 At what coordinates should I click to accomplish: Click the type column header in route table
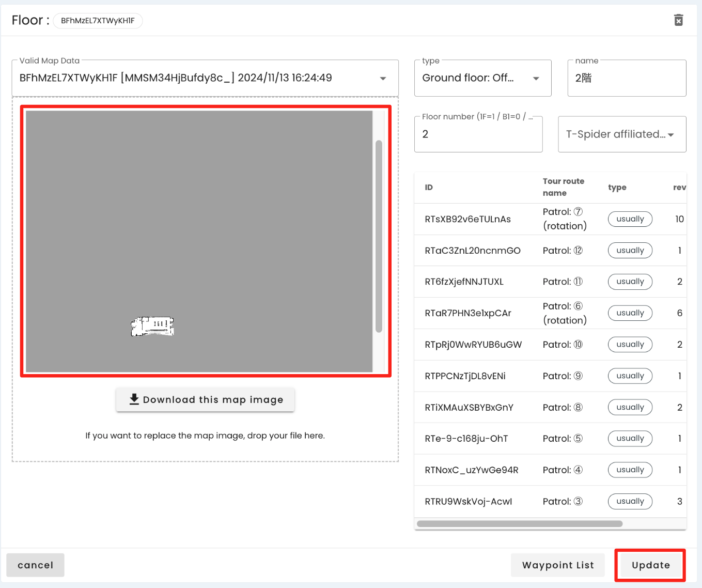pyautogui.click(x=617, y=188)
